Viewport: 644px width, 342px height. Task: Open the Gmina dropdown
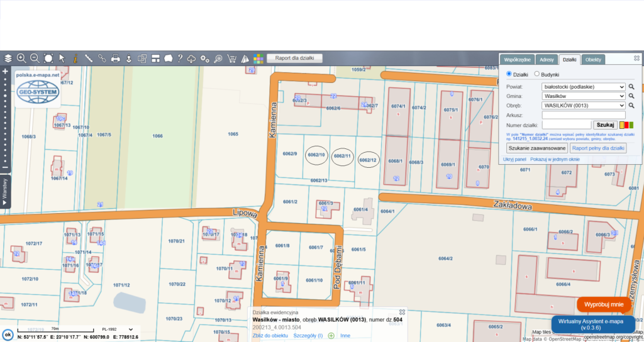coord(584,96)
